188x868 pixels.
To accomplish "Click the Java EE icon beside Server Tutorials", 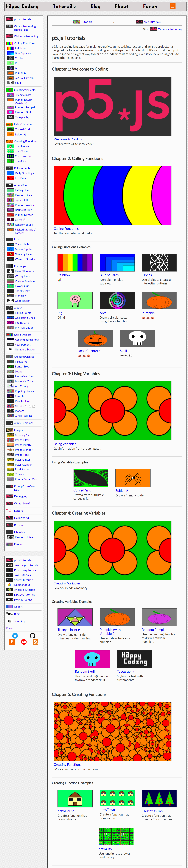I will click(x=10, y=580).
